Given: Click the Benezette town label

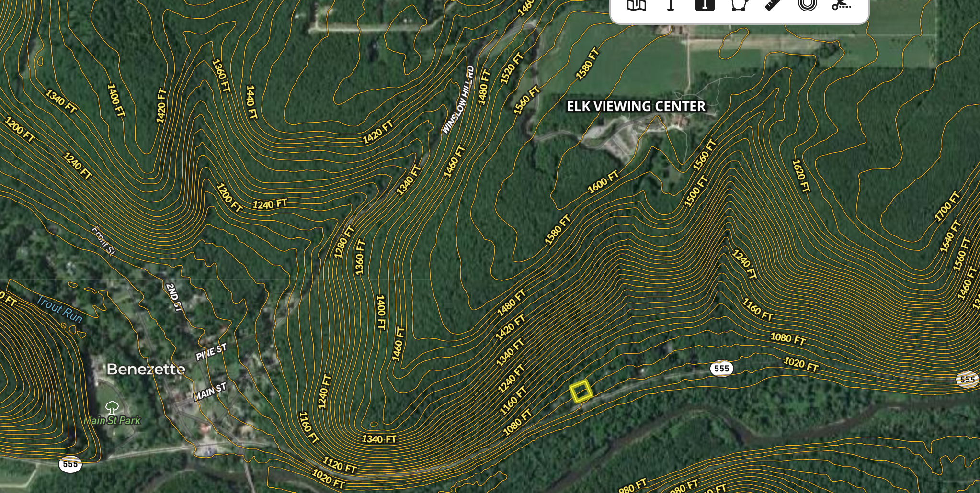Looking at the screenshot, I should tap(146, 369).
